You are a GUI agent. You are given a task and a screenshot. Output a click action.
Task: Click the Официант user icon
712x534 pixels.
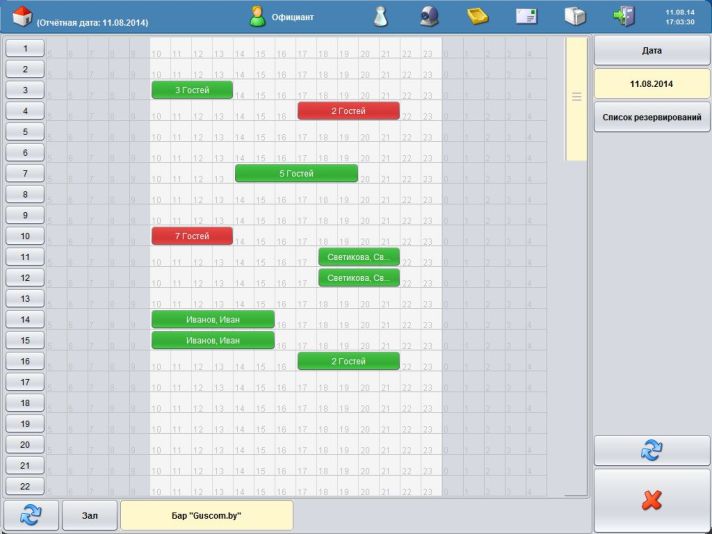coord(258,16)
